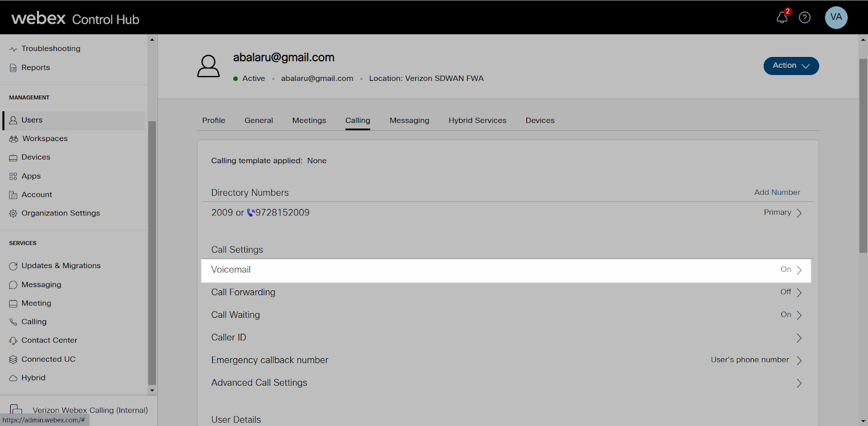Click the Workspaces icon in sidebar
868x426 pixels.
coord(14,139)
